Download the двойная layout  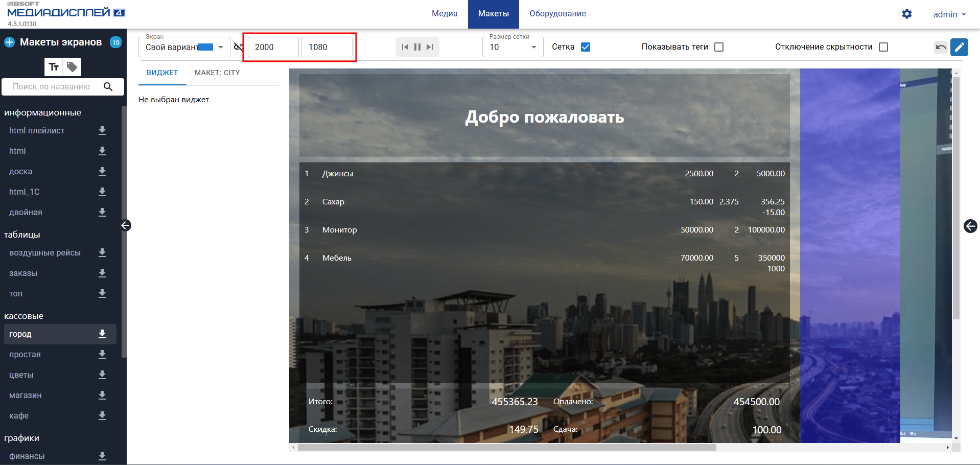coord(102,213)
